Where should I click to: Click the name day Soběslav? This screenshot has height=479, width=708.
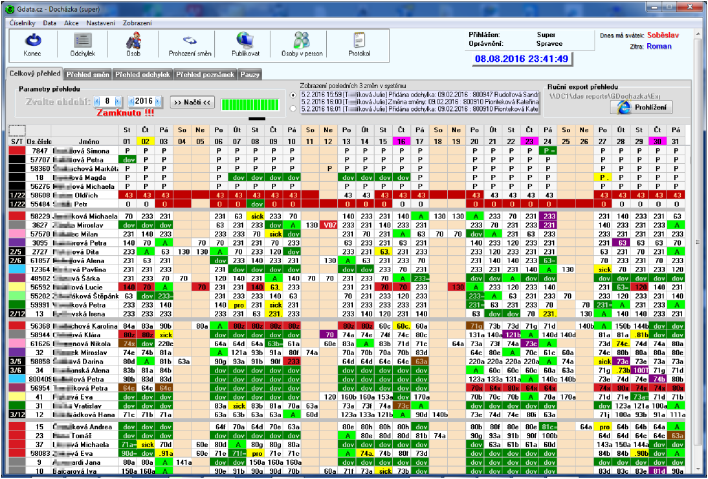[663, 35]
